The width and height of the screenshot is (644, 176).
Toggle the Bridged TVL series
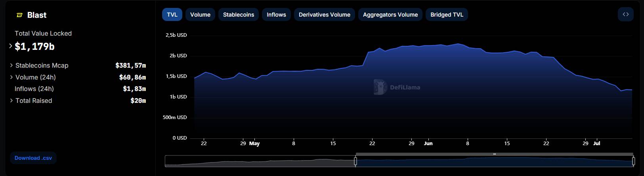pyautogui.click(x=447, y=15)
